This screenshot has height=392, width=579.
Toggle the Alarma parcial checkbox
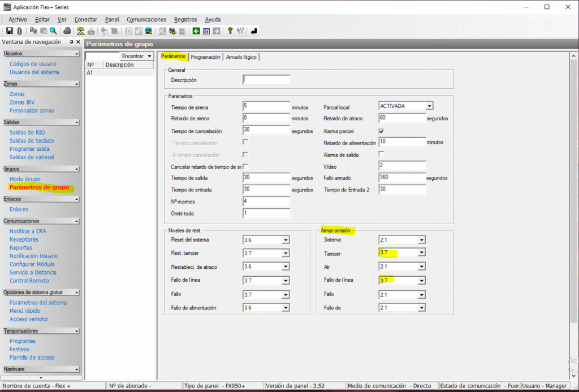(382, 131)
